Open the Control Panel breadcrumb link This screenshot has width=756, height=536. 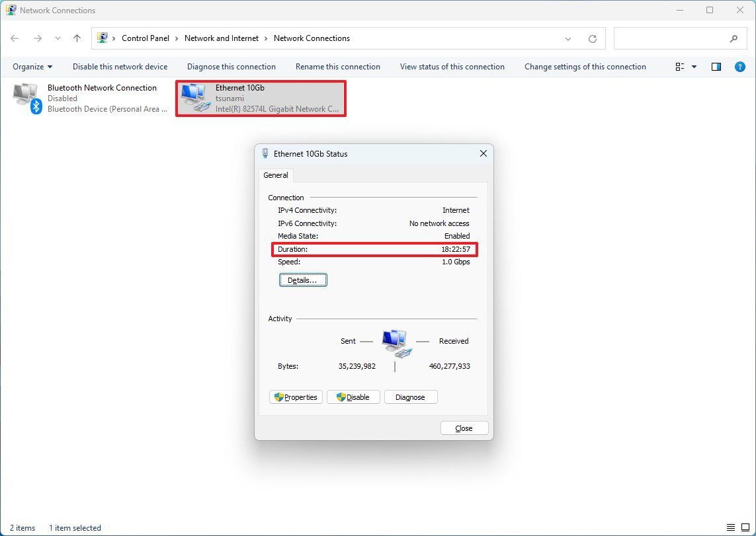pyautogui.click(x=146, y=38)
